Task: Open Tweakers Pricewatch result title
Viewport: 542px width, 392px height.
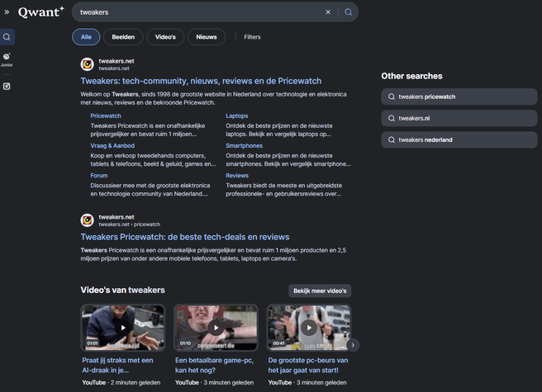Action: tap(185, 237)
